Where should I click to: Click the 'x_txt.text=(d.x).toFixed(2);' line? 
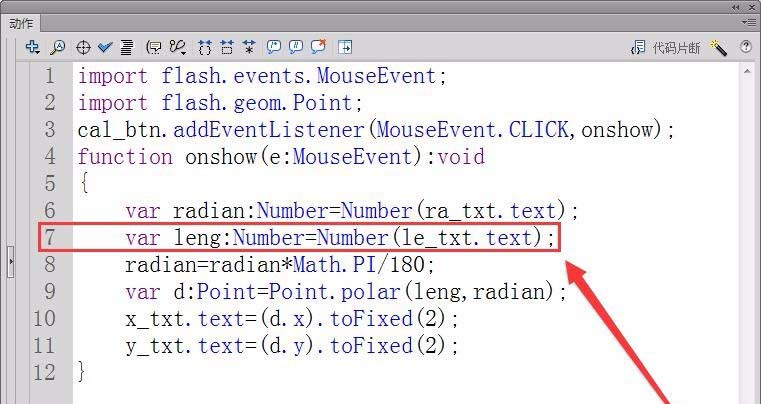pos(292,319)
